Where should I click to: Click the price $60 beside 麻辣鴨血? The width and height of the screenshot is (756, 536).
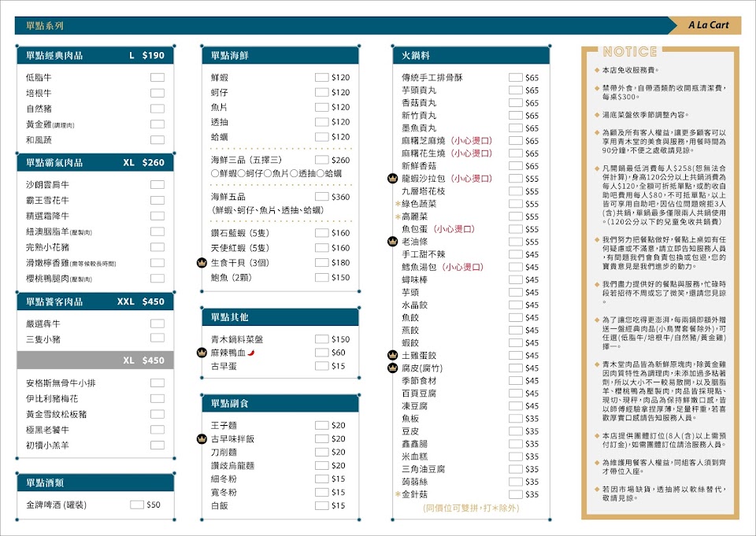point(338,353)
